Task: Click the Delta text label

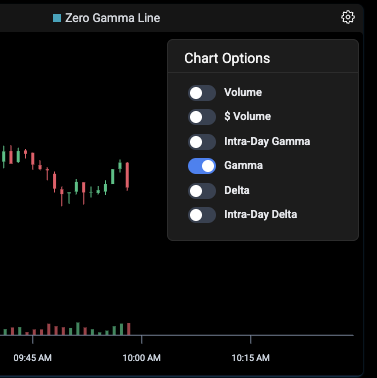Action: coord(237,190)
